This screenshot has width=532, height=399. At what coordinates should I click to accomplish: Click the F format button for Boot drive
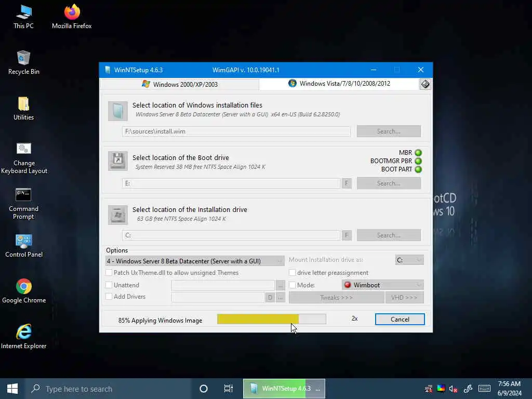point(347,183)
